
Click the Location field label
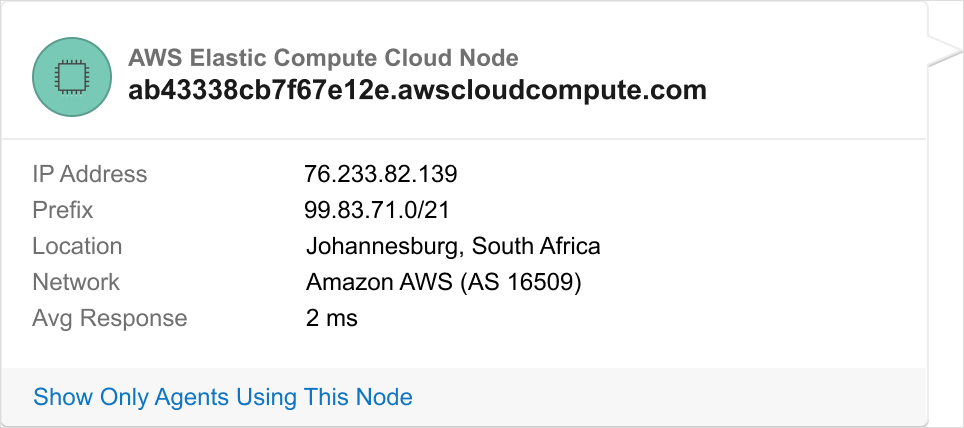point(77,246)
